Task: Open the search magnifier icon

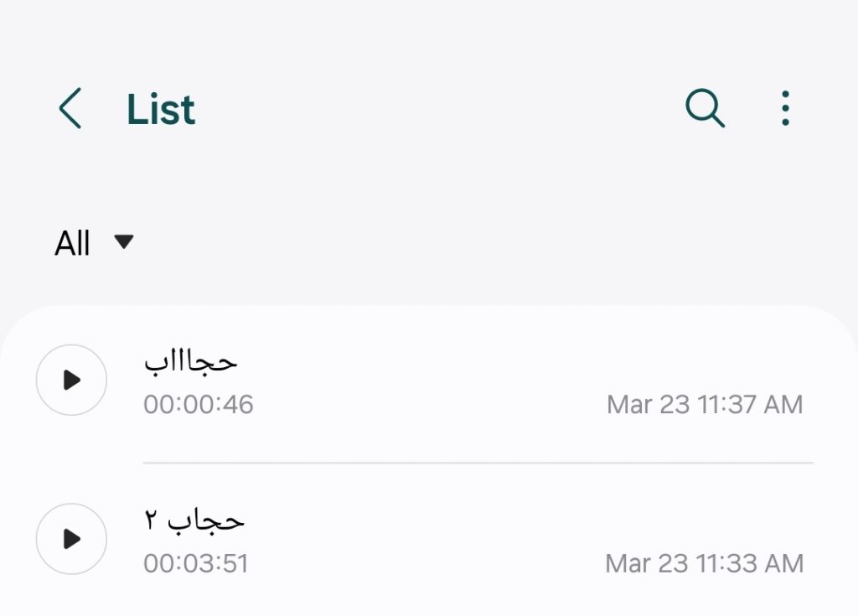Action: (705, 109)
